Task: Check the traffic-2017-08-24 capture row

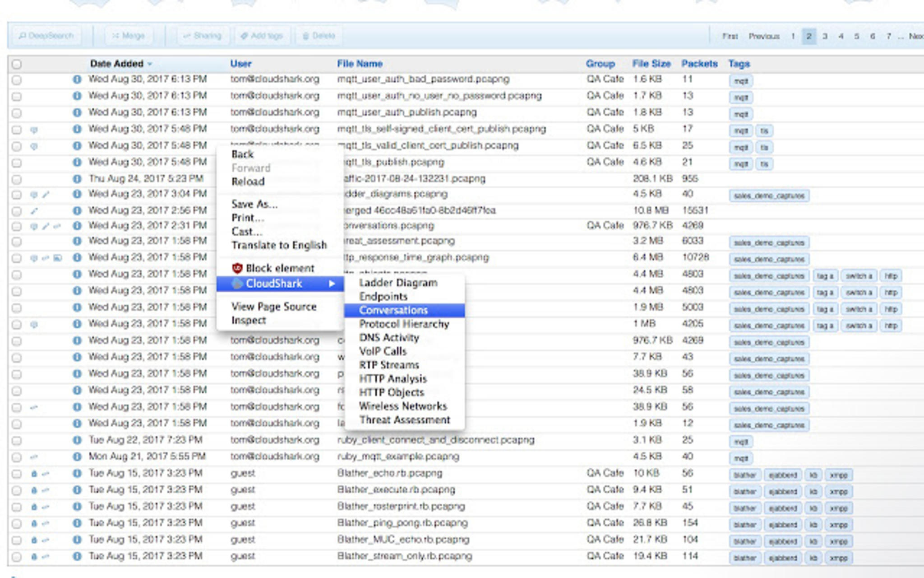Action: tap(17, 179)
